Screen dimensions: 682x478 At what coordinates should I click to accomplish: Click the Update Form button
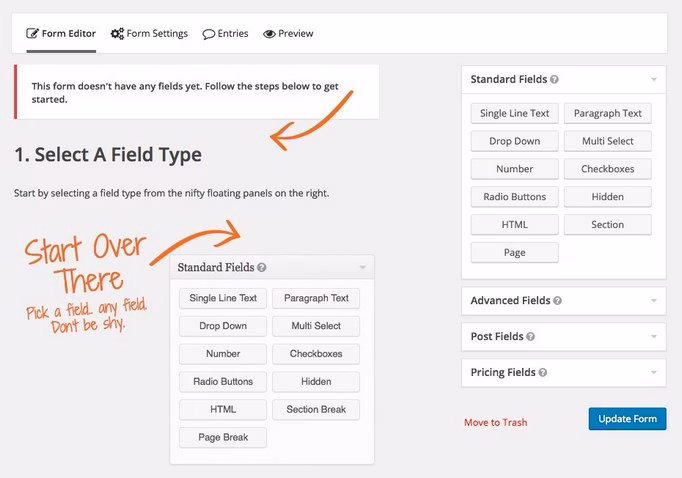(627, 419)
